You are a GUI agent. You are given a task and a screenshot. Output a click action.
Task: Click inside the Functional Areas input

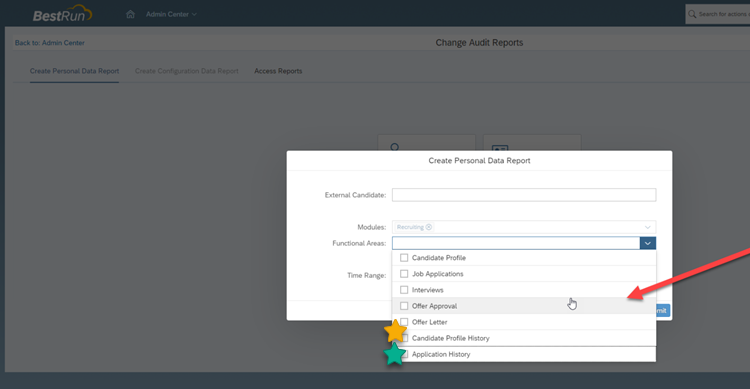click(516, 243)
